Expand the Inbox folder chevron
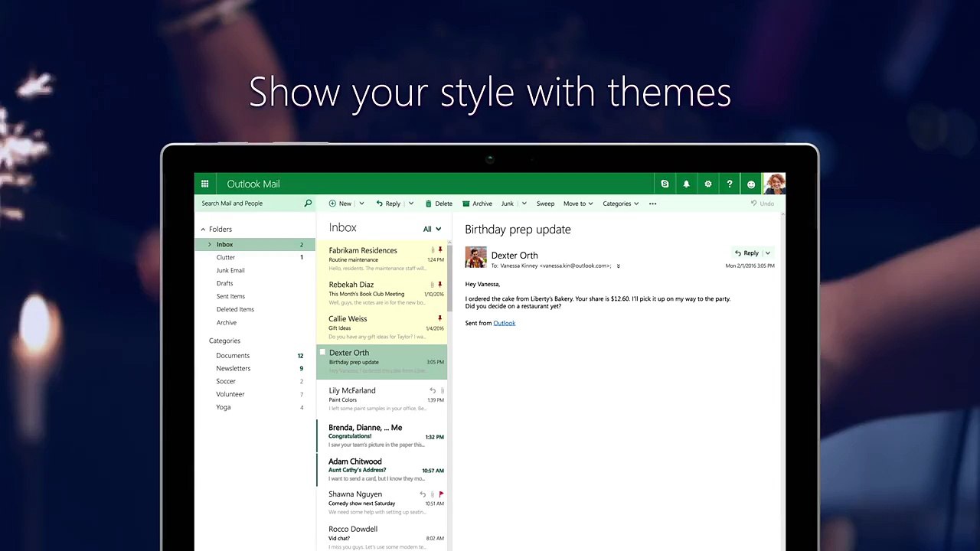This screenshot has width=980, height=551. click(209, 245)
